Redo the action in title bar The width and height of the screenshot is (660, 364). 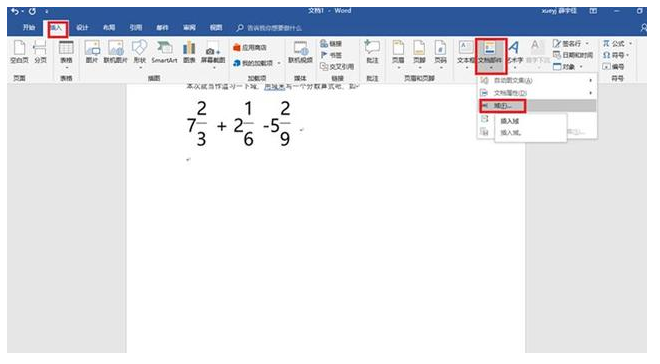point(32,11)
